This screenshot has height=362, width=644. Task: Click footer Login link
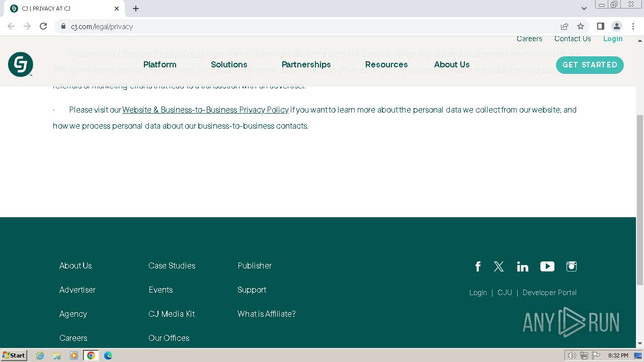478,293
